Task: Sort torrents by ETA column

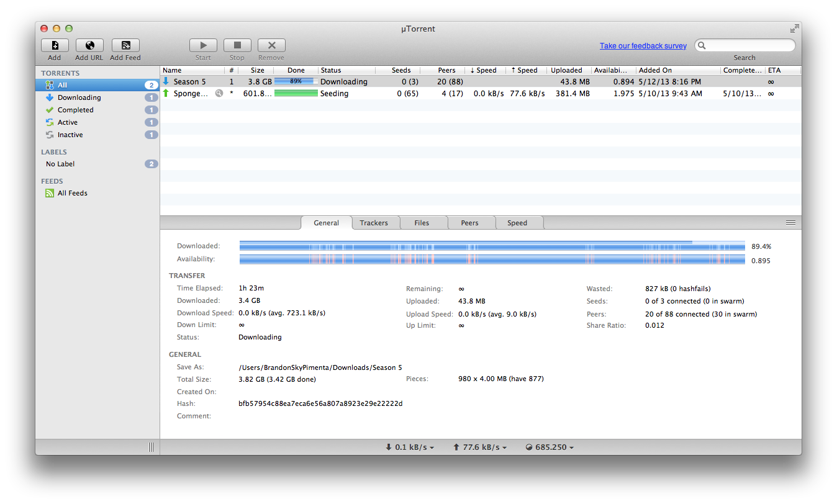Action: coord(783,70)
